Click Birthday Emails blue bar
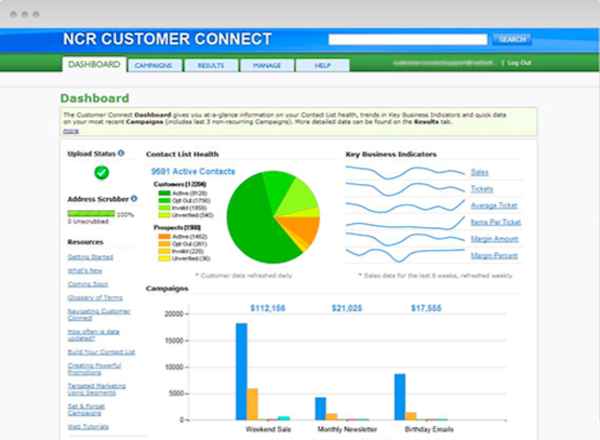 pos(400,397)
